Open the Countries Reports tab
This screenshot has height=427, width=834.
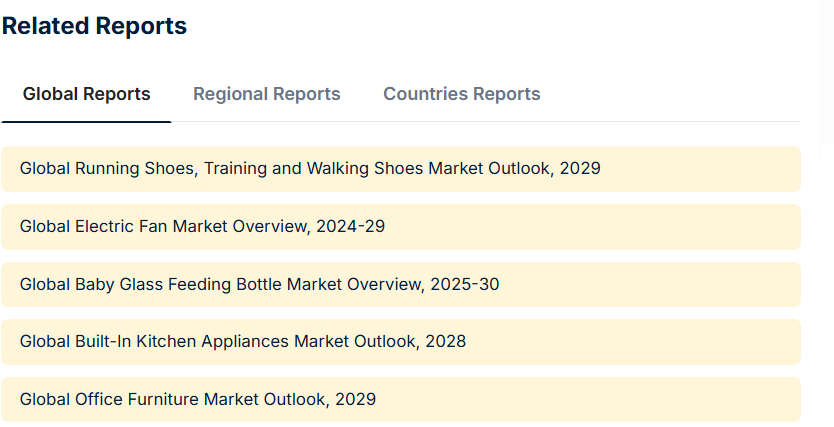point(462,94)
